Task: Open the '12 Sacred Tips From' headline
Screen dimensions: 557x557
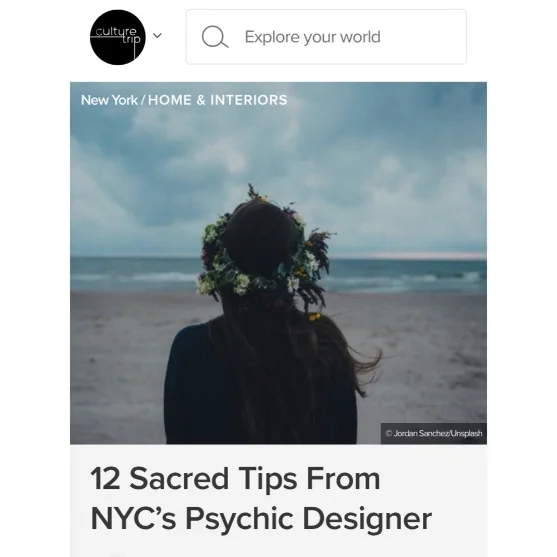Action: tap(235, 479)
